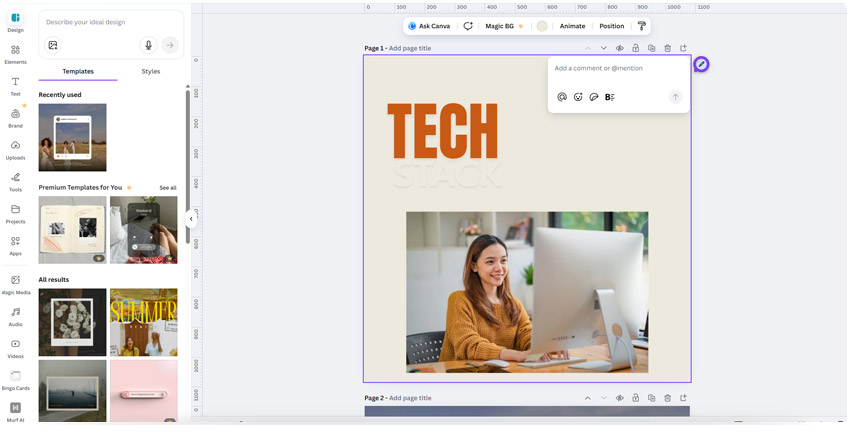850x431 pixels.
Task: Duplicate Page 1 using the copy icon
Action: tap(652, 48)
